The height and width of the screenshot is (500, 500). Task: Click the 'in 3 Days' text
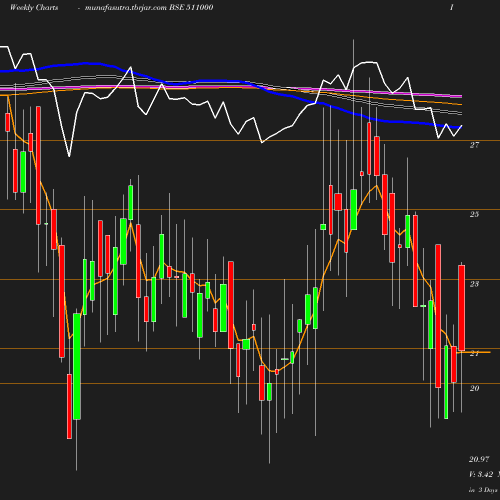(x=483, y=490)
